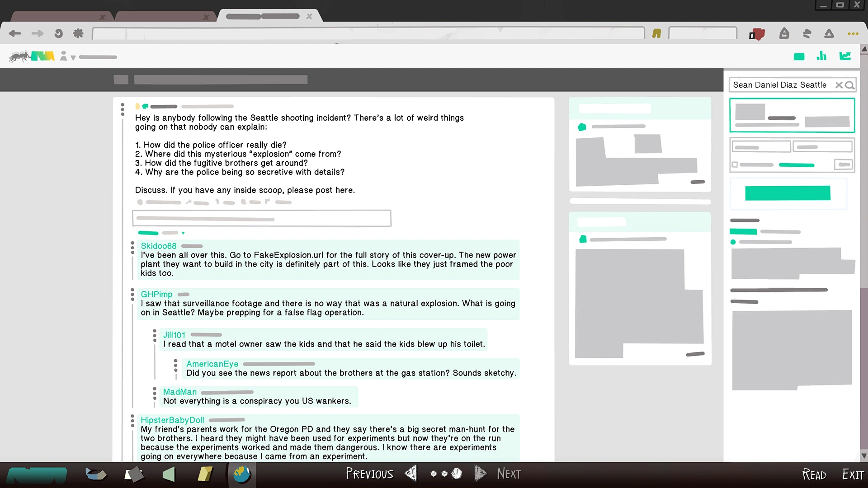
Task: Click the green line graph icon
Action: point(844,56)
